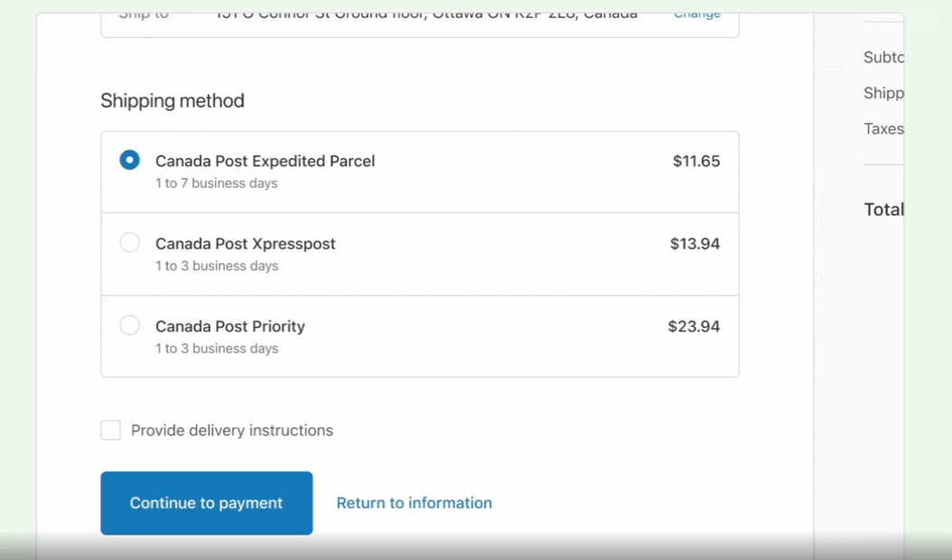
Task: Click the Canada Post Xpresspost label text
Action: [246, 244]
